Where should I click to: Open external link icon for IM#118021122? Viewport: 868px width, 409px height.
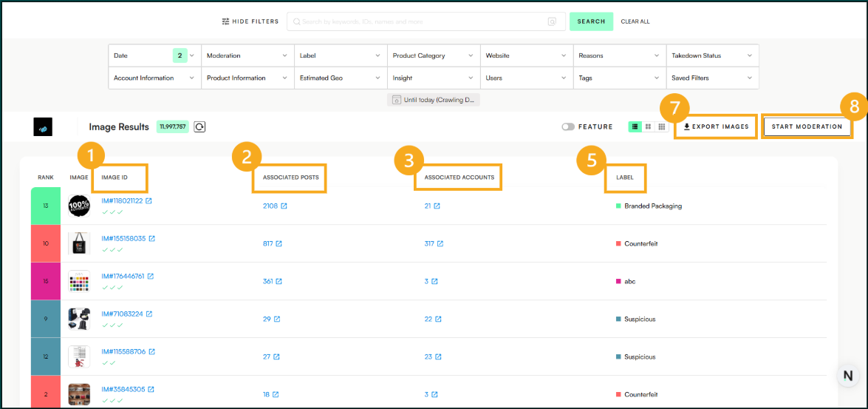tap(148, 201)
